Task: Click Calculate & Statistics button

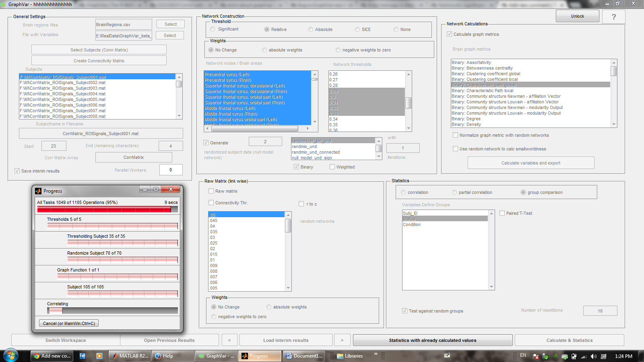Action: click(x=570, y=340)
